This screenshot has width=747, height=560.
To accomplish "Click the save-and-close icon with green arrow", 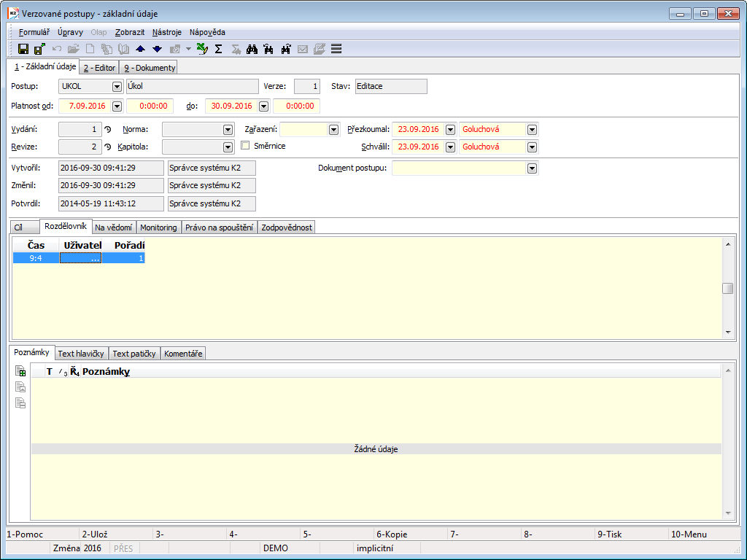I will [x=39, y=49].
